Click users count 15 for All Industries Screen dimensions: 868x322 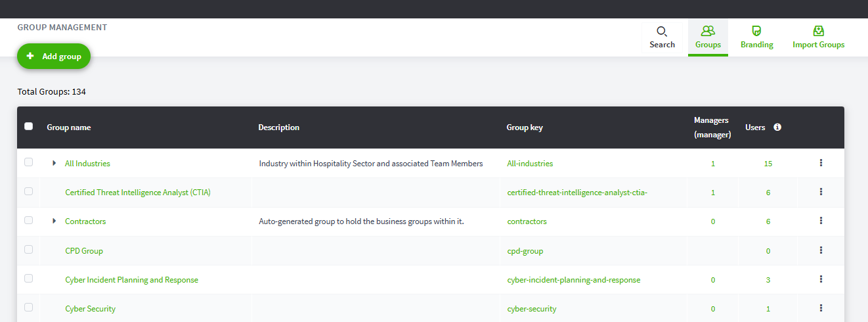click(x=768, y=164)
